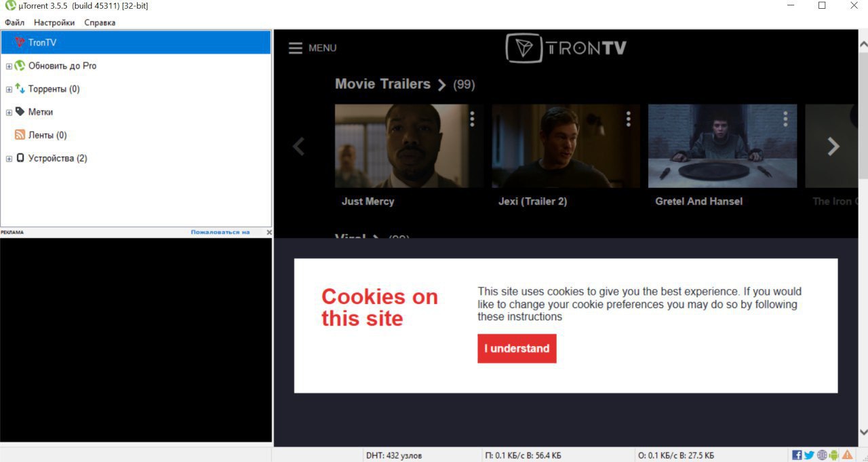Screen dimensions: 868x462
Task: Click the TronTV logo in page header
Action: [x=566, y=47]
